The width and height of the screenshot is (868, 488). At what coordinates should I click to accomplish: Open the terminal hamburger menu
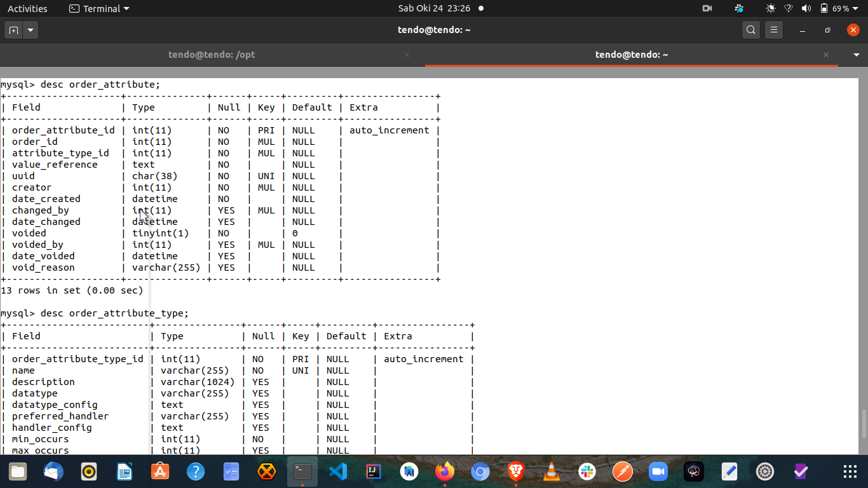[773, 30]
